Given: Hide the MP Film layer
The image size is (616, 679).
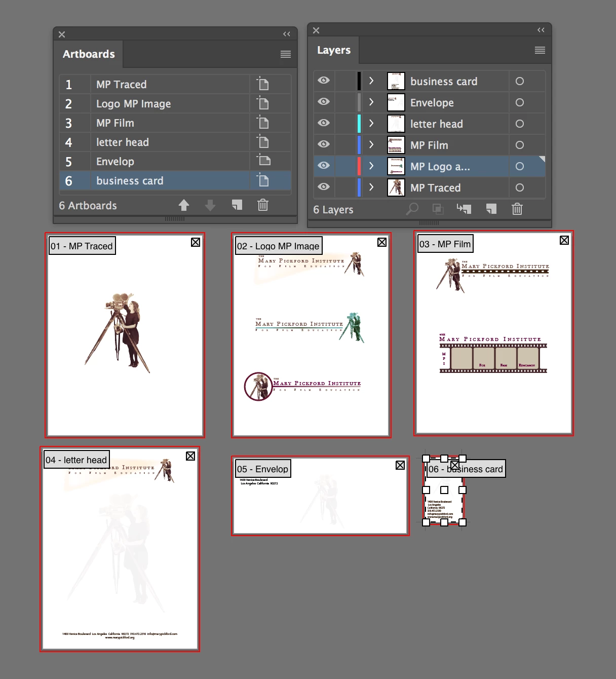Looking at the screenshot, I should click(x=324, y=144).
